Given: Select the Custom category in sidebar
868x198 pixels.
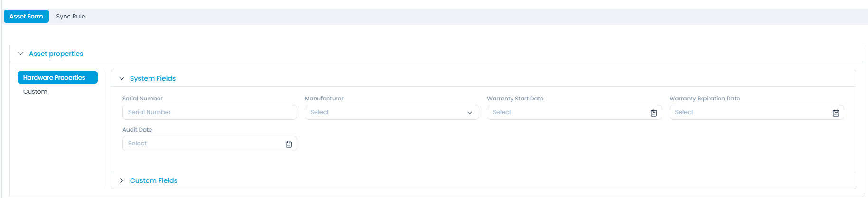Looking at the screenshot, I should 35,91.
